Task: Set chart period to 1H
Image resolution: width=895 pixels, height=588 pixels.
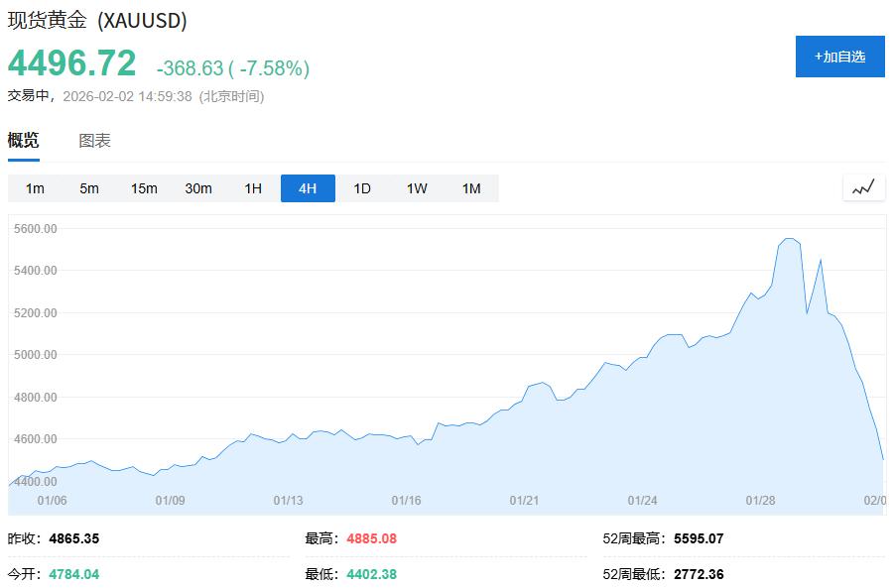Action: coord(253,188)
